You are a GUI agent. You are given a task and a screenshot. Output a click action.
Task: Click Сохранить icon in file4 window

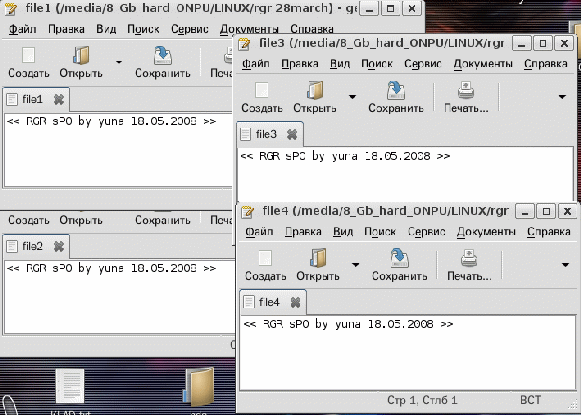(x=399, y=258)
